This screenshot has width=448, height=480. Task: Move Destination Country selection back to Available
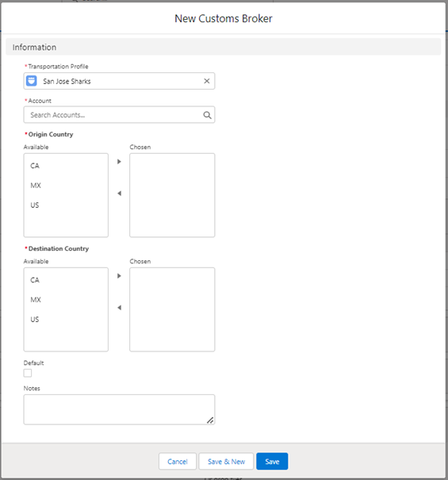120,308
